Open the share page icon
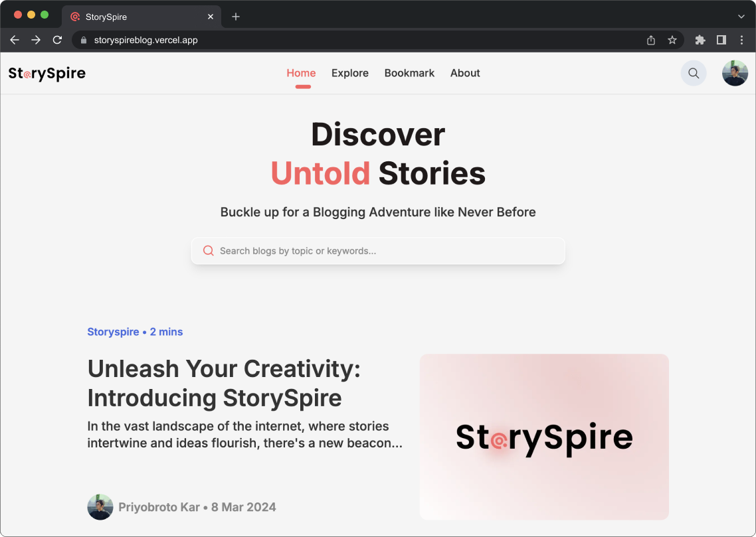This screenshot has width=756, height=537. pos(651,40)
